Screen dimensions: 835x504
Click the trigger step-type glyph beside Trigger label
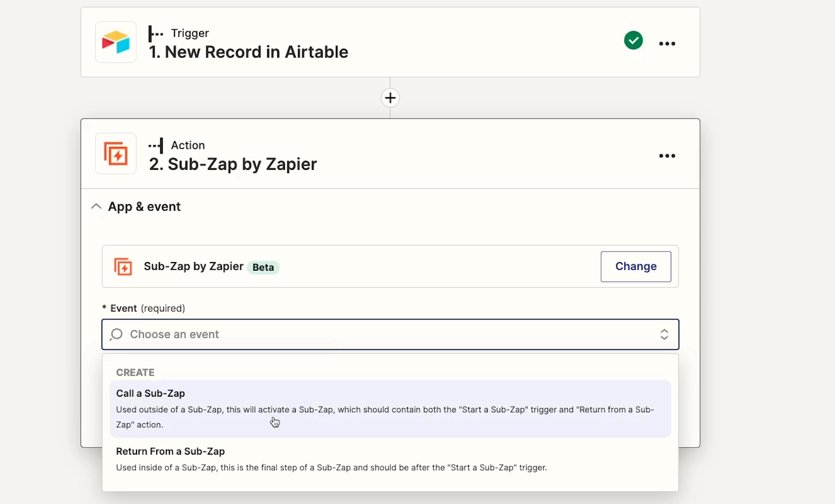(x=156, y=34)
